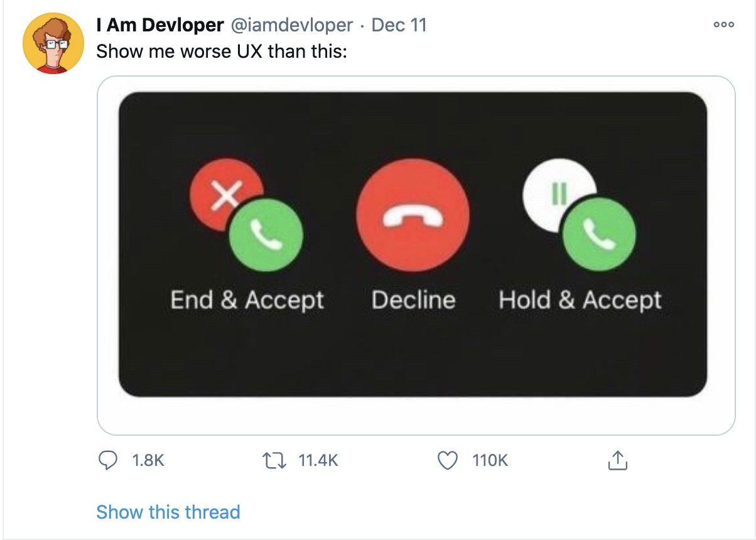Tap the green phone icon for Hold & Accept

pyautogui.click(x=598, y=235)
